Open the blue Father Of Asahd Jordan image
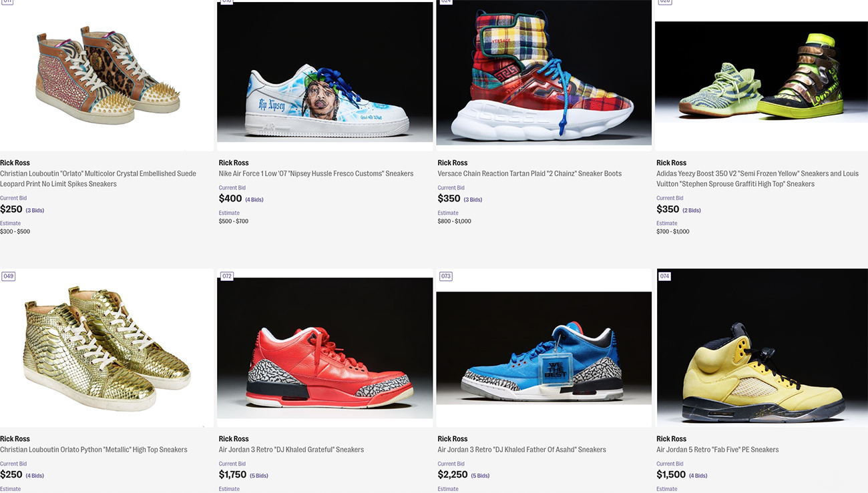 (544, 348)
